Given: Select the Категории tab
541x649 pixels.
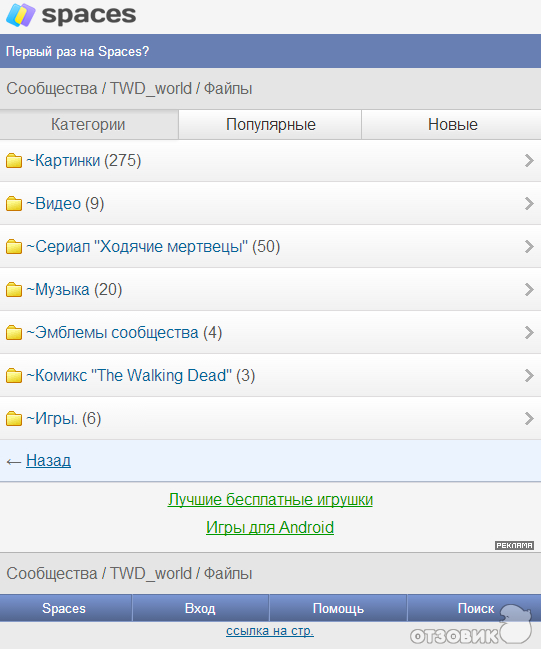Looking at the screenshot, I should coord(89,125).
